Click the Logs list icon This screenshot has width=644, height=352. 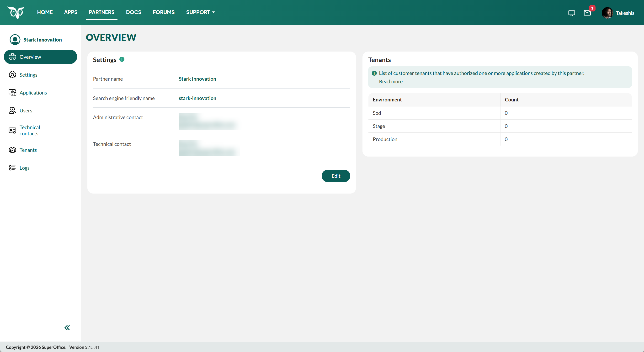click(12, 168)
